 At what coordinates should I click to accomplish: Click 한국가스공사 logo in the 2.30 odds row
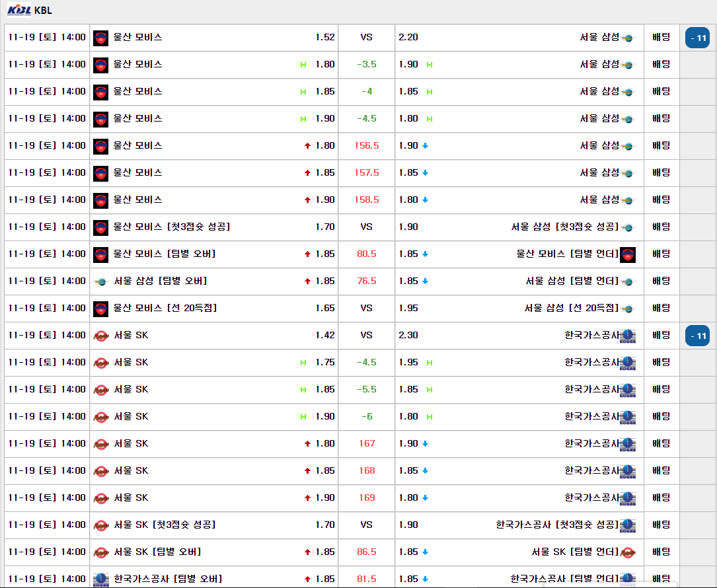[x=628, y=336]
